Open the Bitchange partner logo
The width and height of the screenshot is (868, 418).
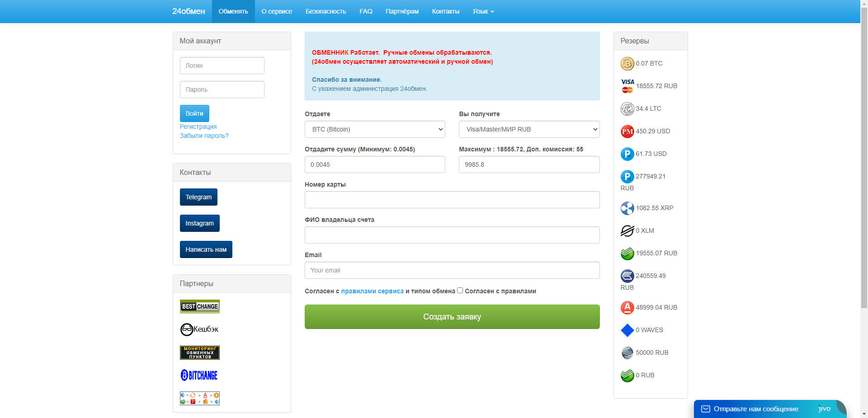click(199, 375)
